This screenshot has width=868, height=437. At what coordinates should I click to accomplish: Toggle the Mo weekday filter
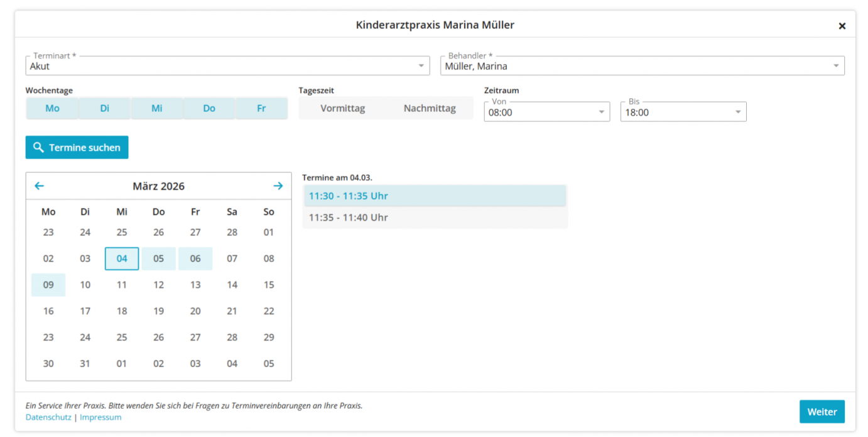(x=52, y=108)
